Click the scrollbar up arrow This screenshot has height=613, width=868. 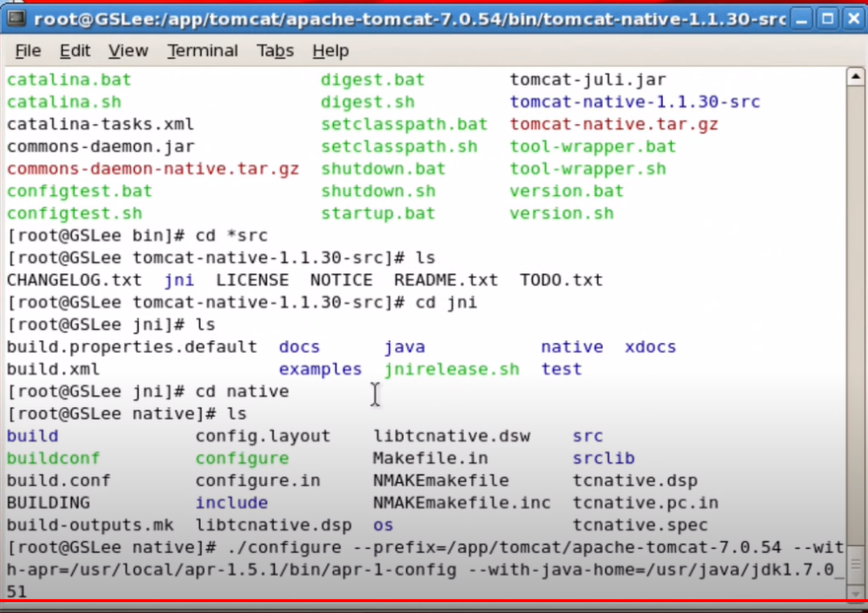tap(855, 77)
